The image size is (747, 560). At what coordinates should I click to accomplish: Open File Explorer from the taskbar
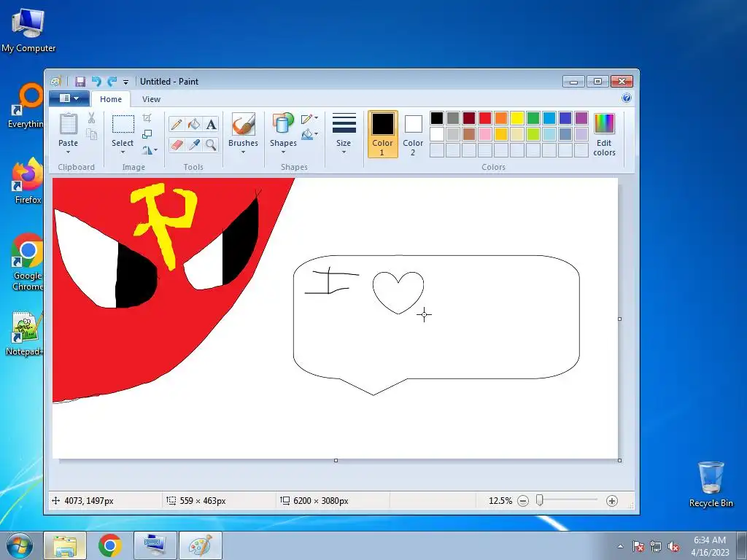coord(65,545)
